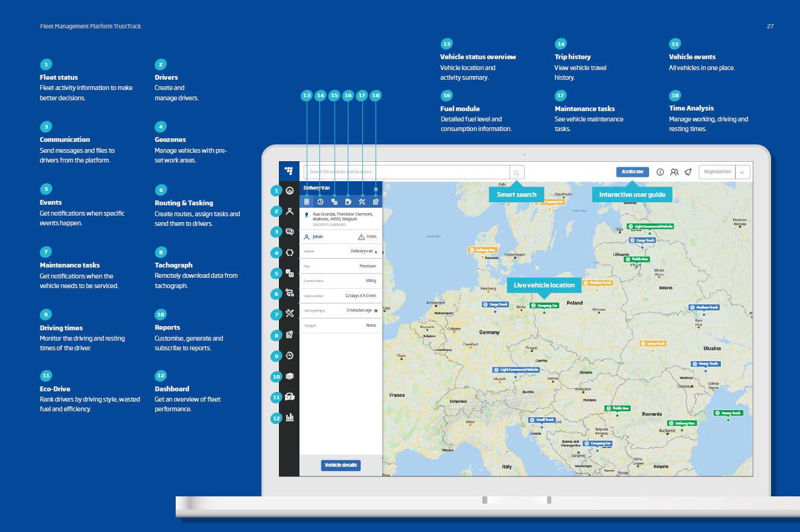Open Routing & Tasking sidebar icon
The width and height of the screenshot is (800, 532).
(290, 293)
